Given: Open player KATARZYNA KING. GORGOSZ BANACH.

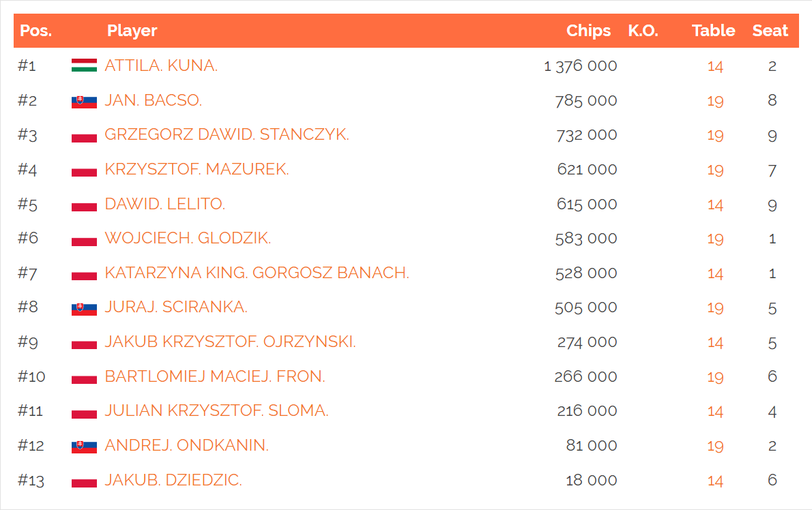Looking at the screenshot, I should (x=257, y=273).
